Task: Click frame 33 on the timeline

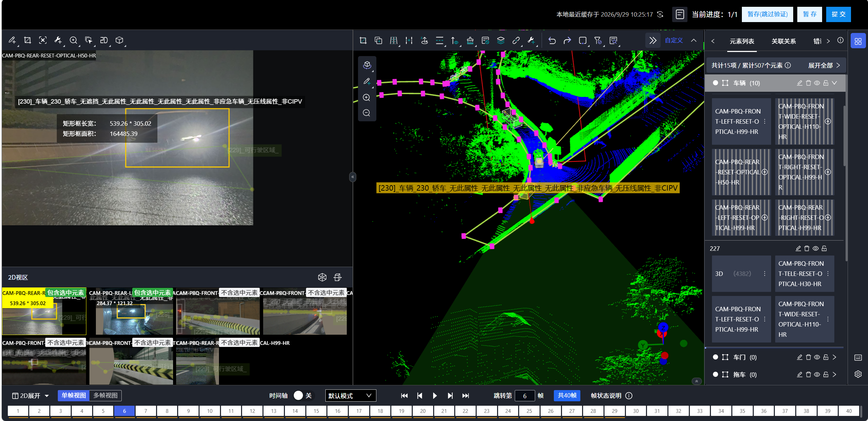Action: click(x=700, y=411)
